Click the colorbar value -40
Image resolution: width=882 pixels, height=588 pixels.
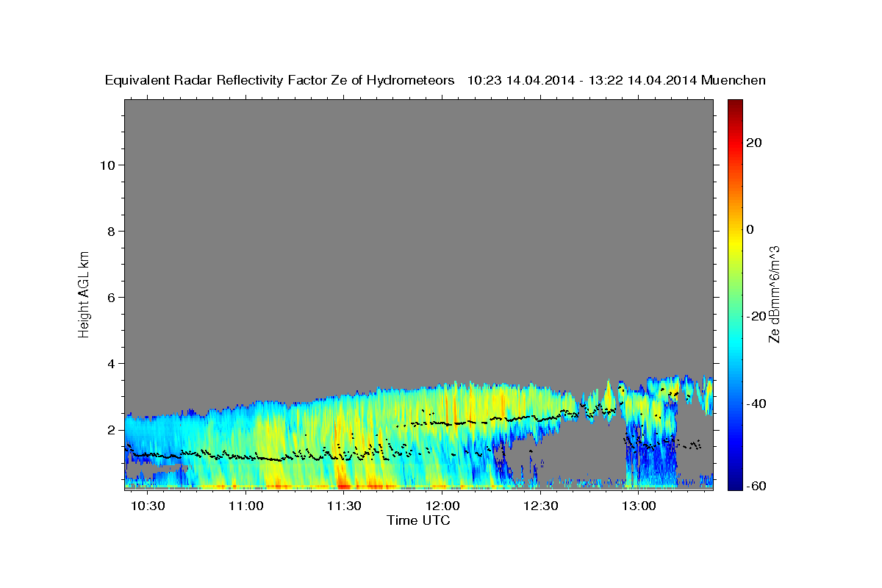757,404
